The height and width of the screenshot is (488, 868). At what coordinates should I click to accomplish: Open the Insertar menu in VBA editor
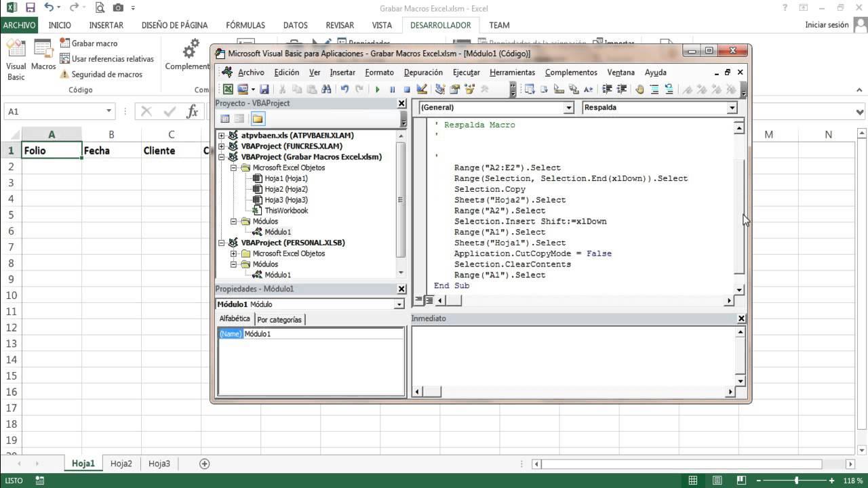(342, 73)
